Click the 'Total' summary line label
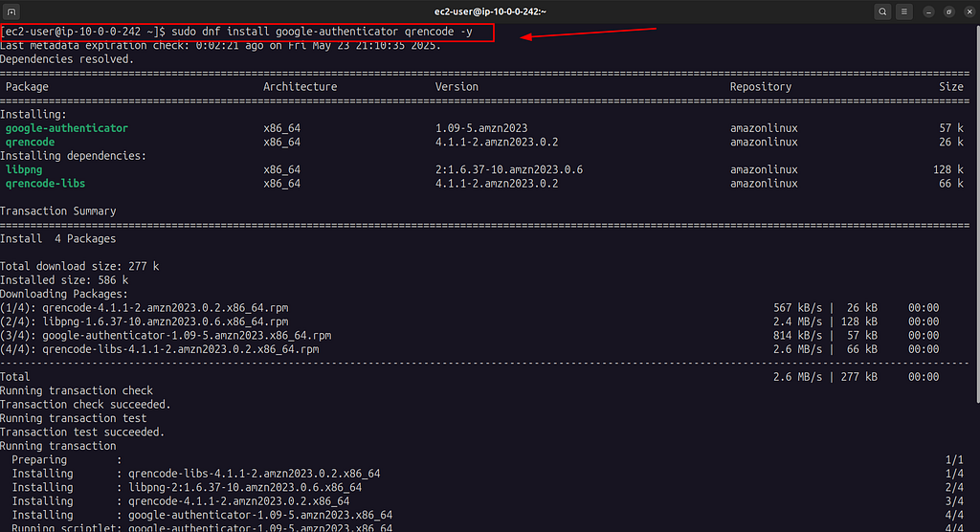This screenshot has height=532, width=980. 15,377
